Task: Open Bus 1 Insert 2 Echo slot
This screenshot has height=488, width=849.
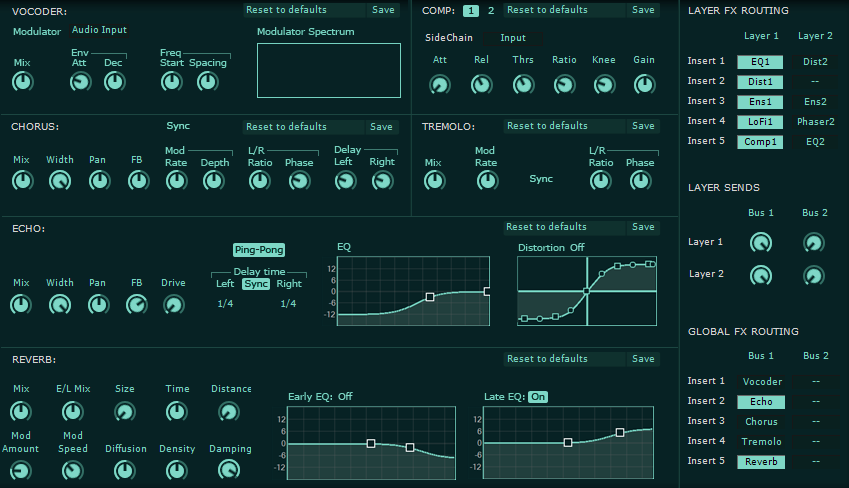Action: [x=761, y=402]
